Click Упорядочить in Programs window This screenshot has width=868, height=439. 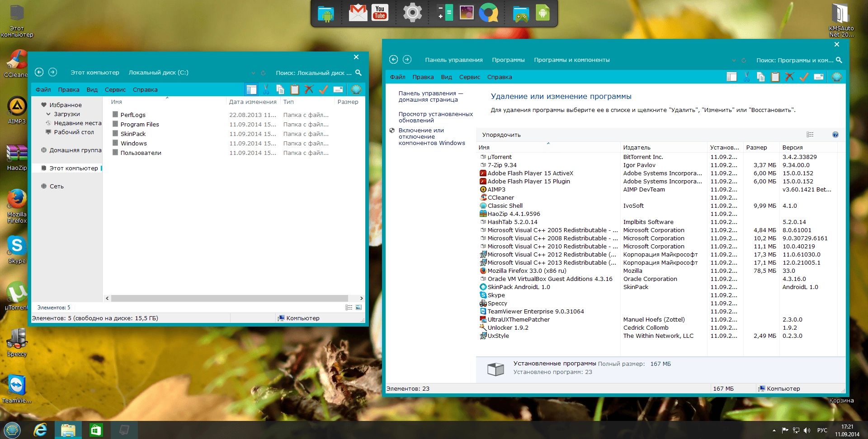point(501,135)
